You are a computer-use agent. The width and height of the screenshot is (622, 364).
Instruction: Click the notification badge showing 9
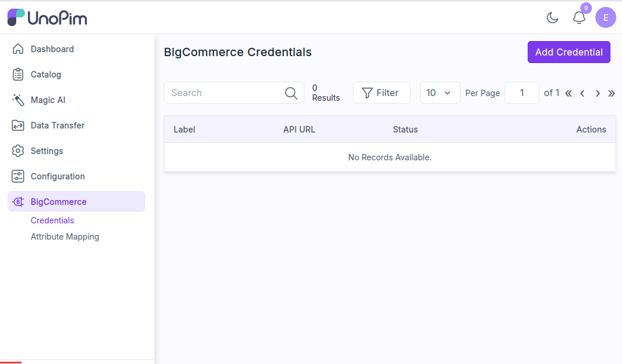[x=586, y=8]
